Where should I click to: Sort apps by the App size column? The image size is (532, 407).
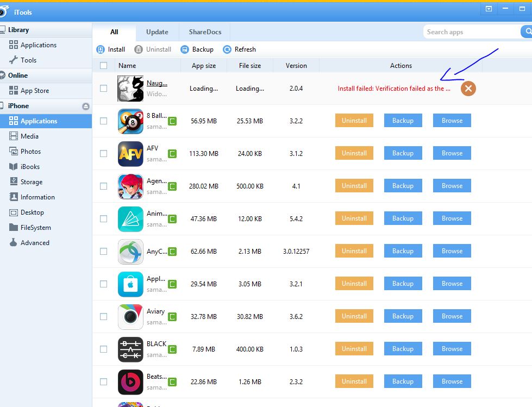pyautogui.click(x=204, y=66)
